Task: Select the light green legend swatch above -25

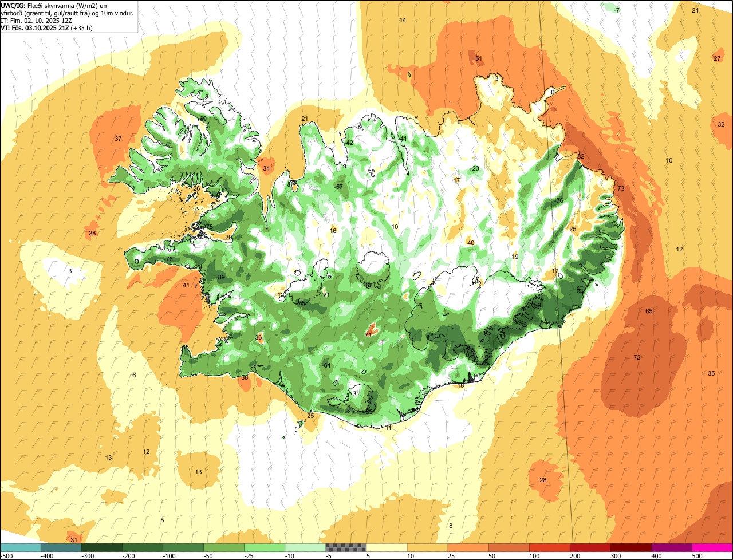Action: pos(265,547)
